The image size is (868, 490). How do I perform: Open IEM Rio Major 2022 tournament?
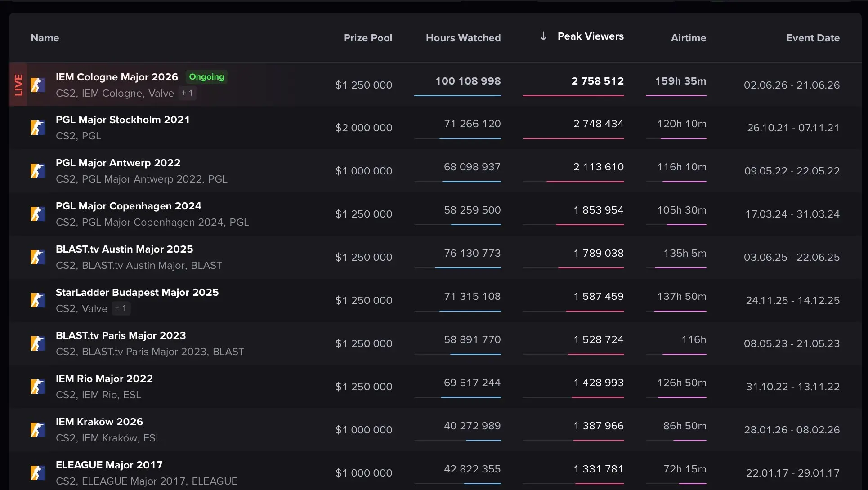point(104,379)
